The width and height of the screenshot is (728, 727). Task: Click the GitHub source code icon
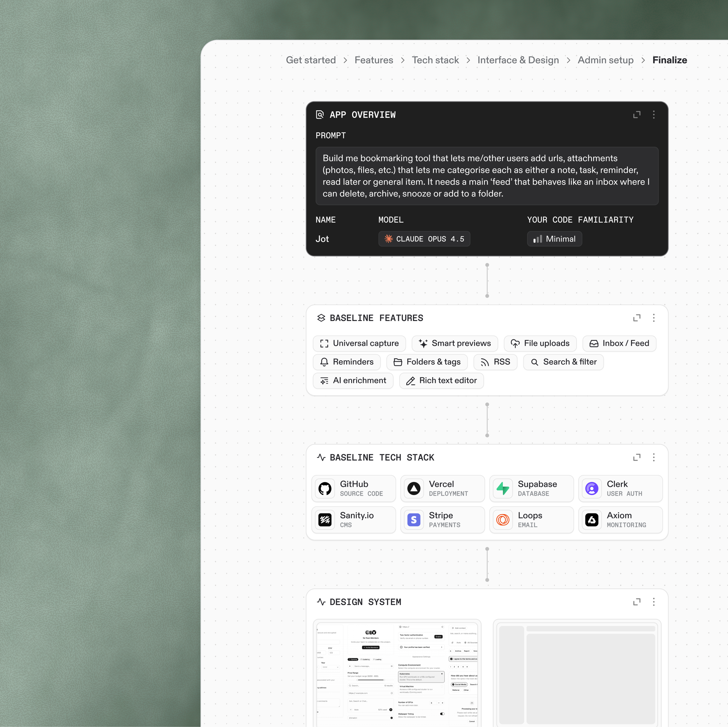click(x=325, y=488)
